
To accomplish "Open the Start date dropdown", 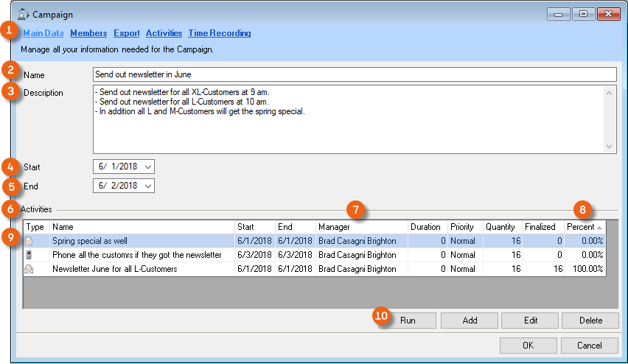I will click(147, 167).
